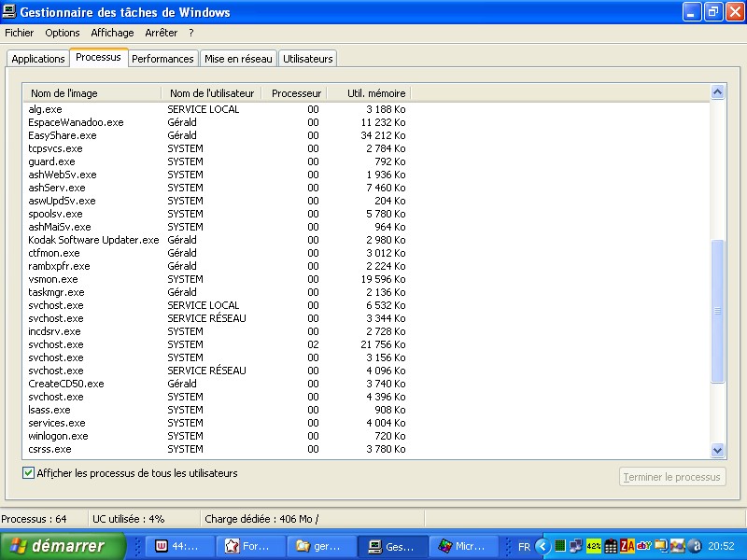Select the incdsrv.exe process
747x560 pixels.
217,331
